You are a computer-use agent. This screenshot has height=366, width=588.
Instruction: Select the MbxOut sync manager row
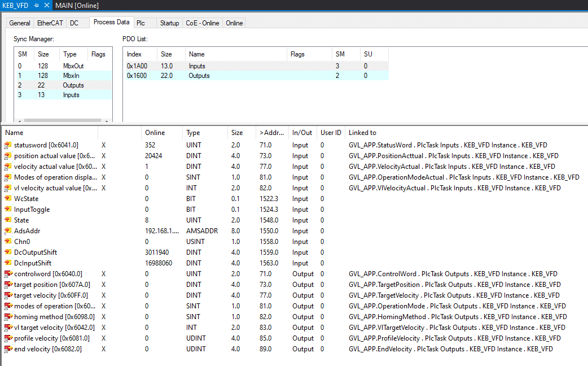63,66
